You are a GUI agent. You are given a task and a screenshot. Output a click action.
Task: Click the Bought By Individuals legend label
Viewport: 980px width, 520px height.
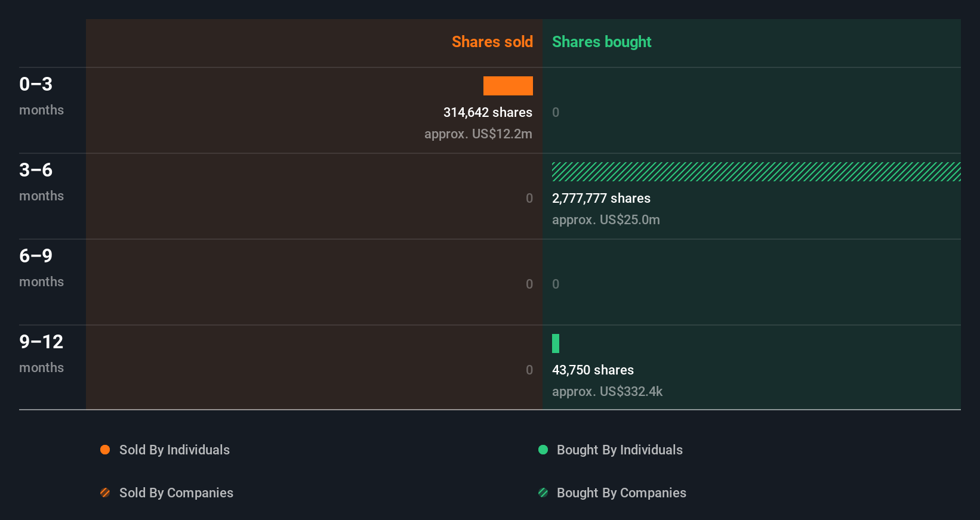coord(620,450)
